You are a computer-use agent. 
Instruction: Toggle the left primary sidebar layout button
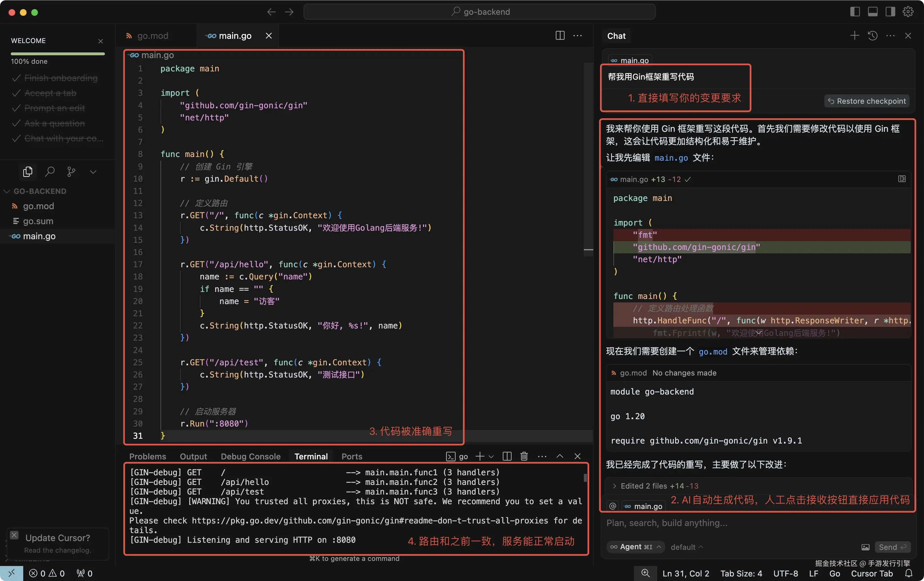(x=855, y=12)
